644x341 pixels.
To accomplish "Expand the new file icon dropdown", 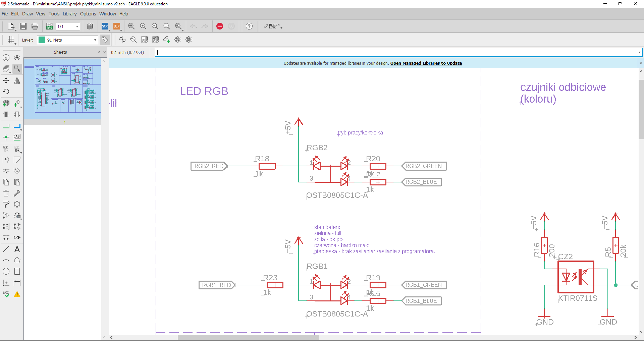I will pos(16,30).
